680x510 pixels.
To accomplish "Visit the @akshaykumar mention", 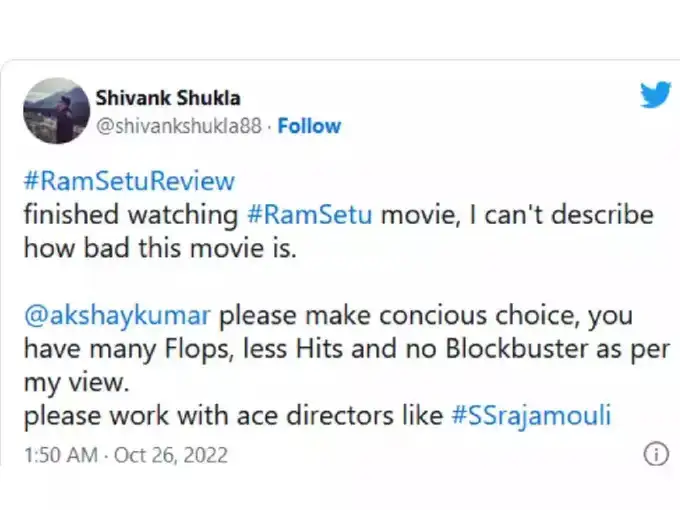I will (x=115, y=317).
